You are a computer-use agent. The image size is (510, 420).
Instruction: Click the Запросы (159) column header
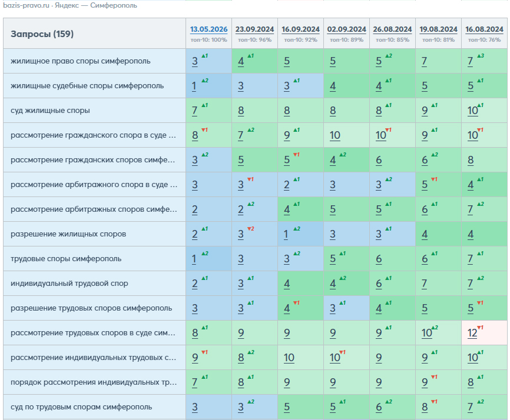click(42, 34)
